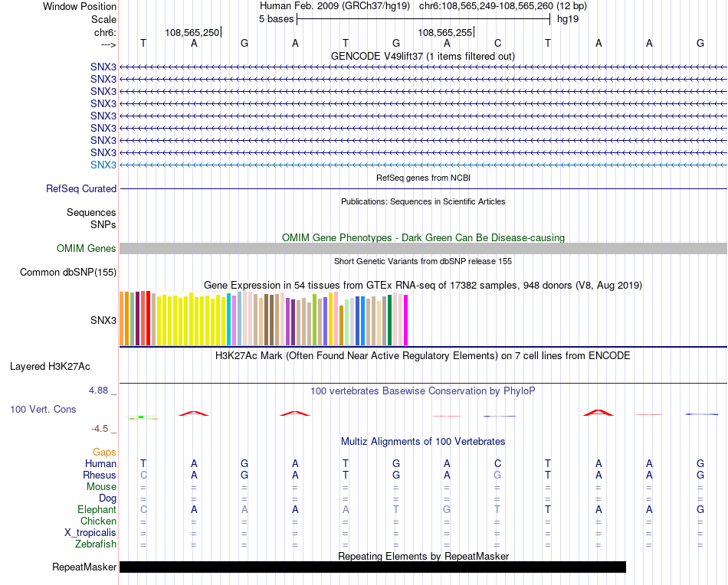This screenshot has width=728, height=585.
Task: Open the RefSeq genes from NCBI track title
Action: [x=423, y=178]
